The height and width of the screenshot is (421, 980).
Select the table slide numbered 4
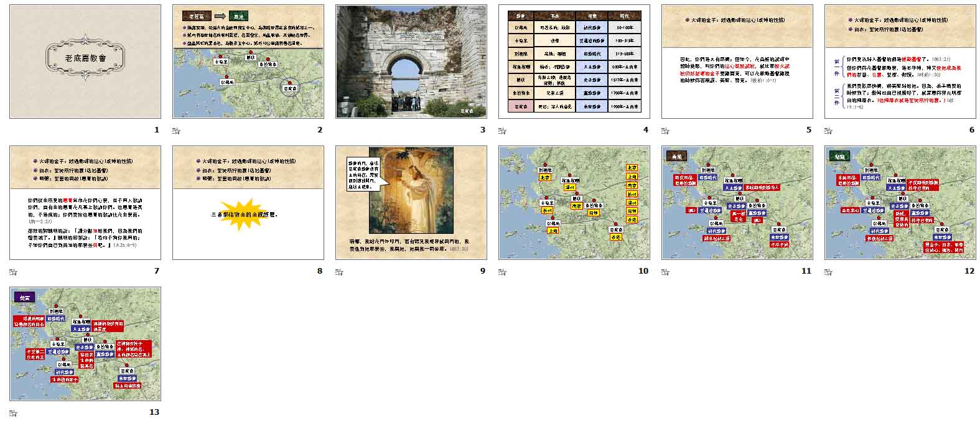pyautogui.click(x=574, y=62)
